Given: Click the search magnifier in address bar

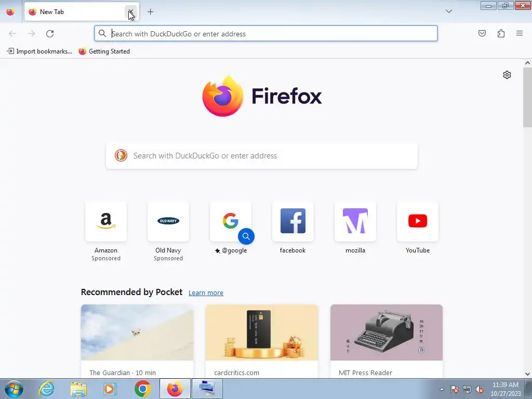Looking at the screenshot, I should coord(102,33).
